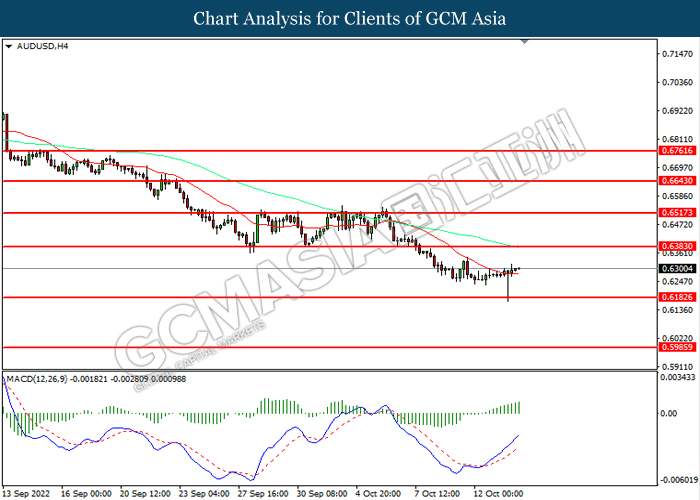Screen dimensions: 700x500
Task: Click the 23 Sep 04:00 time label
Action: [204, 493]
